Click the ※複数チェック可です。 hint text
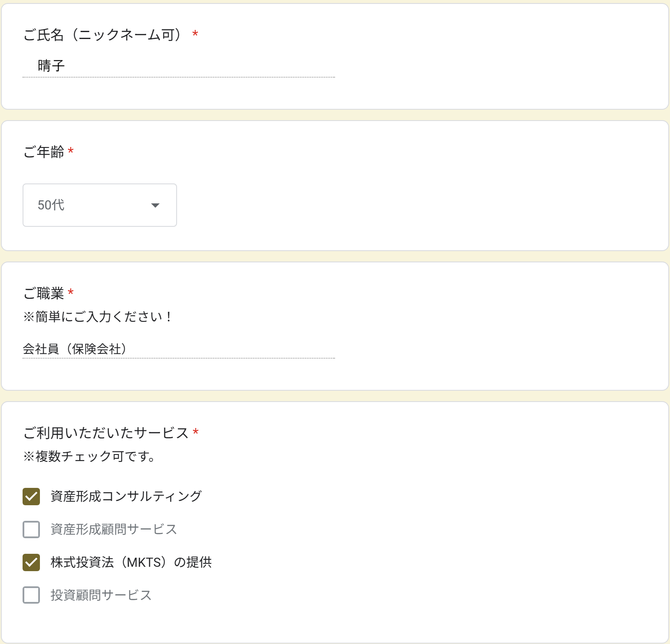This screenshot has height=644, width=670. pyautogui.click(x=89, y=457)
